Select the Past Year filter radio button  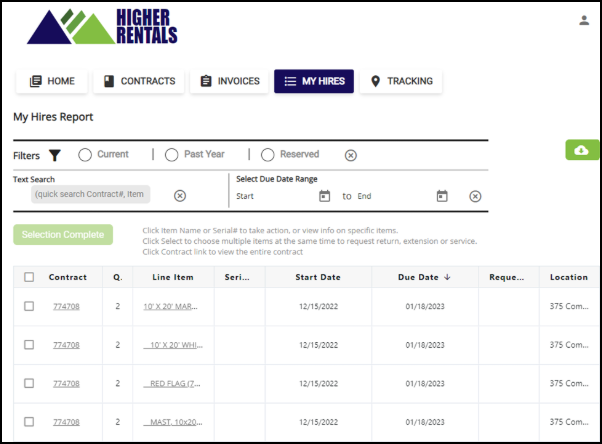click(171, 155)
